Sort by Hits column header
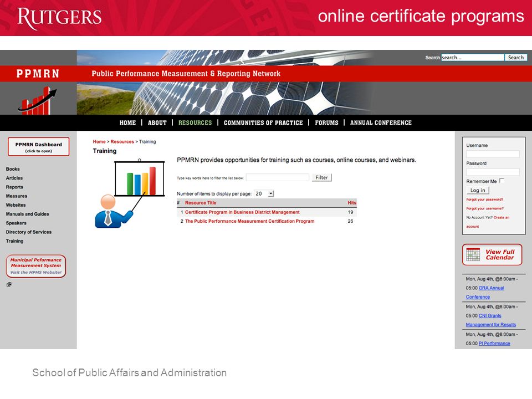 [x=352, y=203]
